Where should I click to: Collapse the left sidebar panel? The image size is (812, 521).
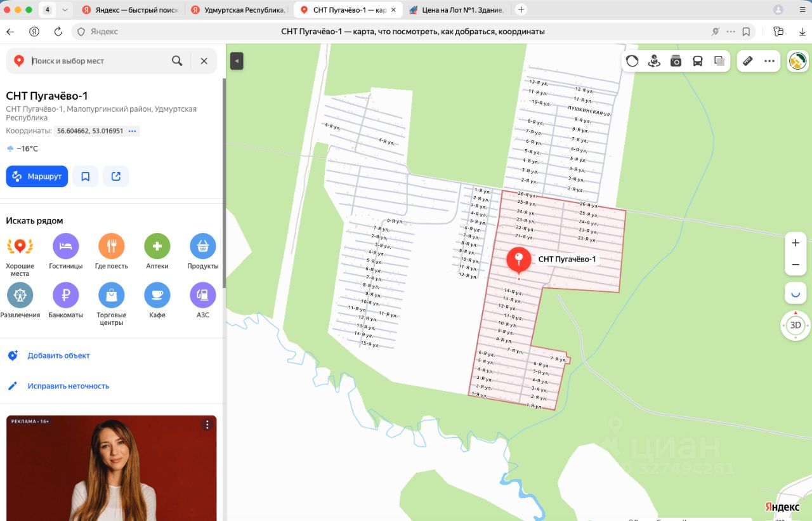coord(236,61)
